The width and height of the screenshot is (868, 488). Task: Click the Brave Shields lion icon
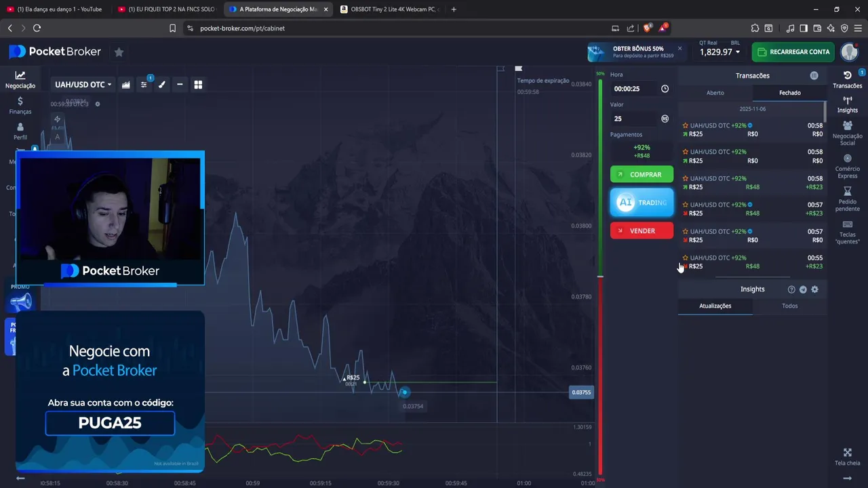tap(648, 28)
